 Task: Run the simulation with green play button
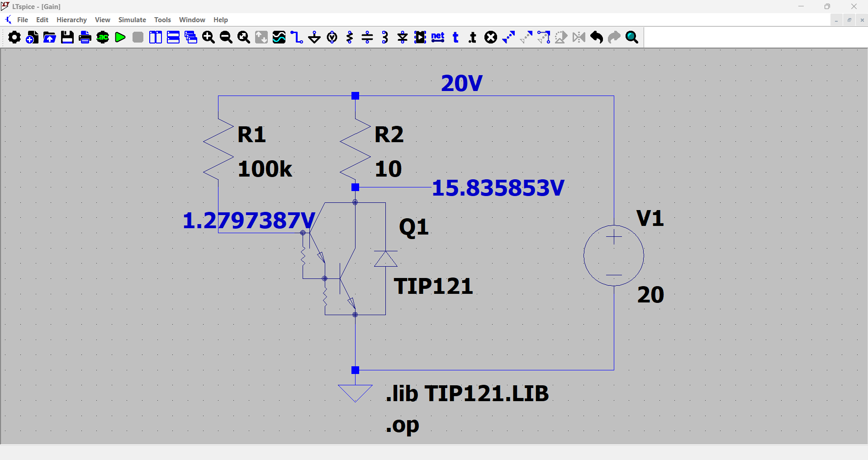point(120,37)
